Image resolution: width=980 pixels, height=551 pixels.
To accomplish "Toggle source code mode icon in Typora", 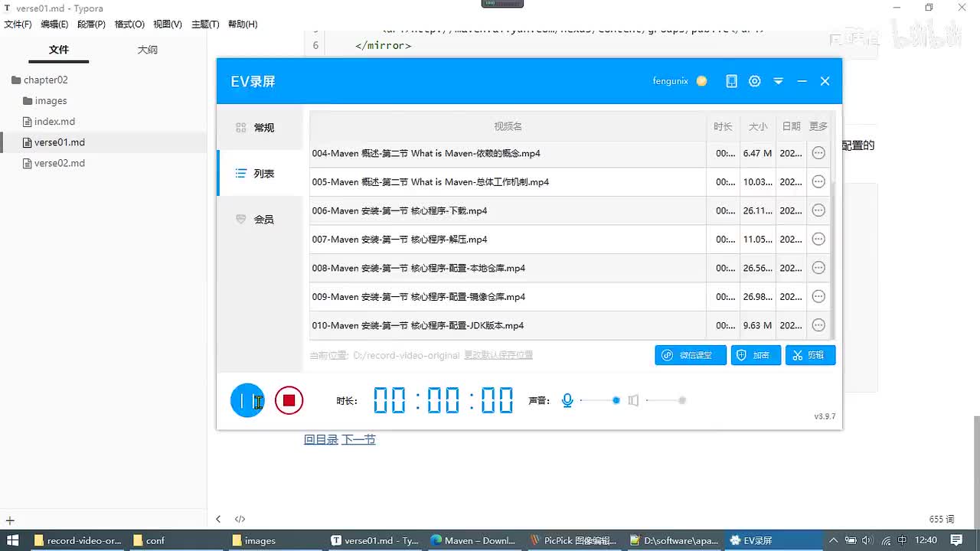I will click(240, 519).
